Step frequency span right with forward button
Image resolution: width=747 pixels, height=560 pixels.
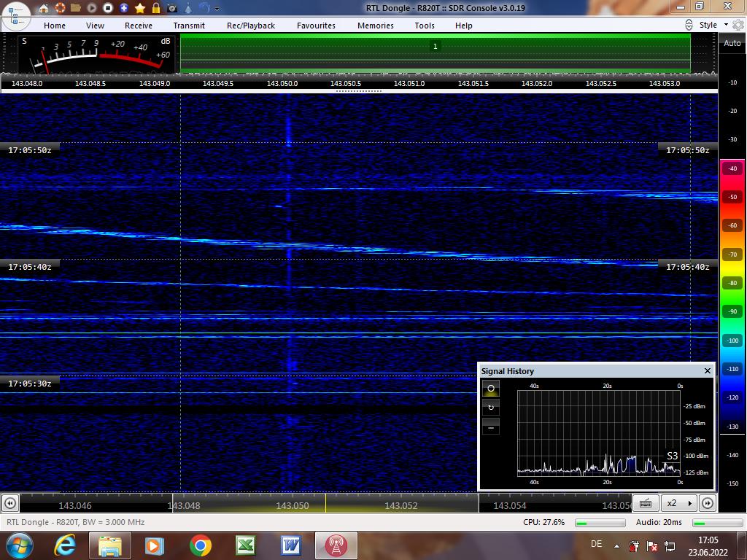point(708,503)
